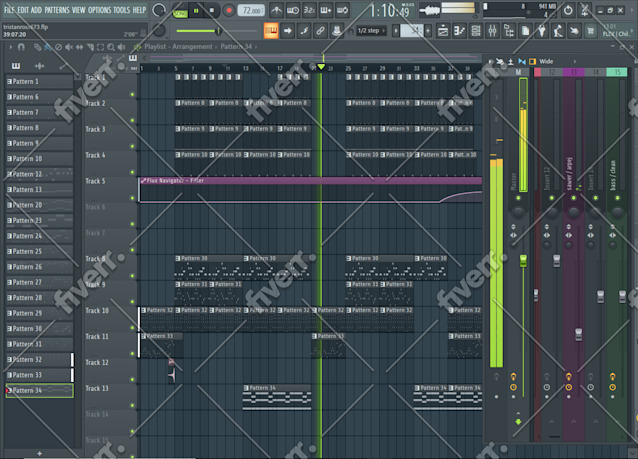
Task: Toggle the 3-2-1 recording countdown icon
Action: tap(309, 11)
